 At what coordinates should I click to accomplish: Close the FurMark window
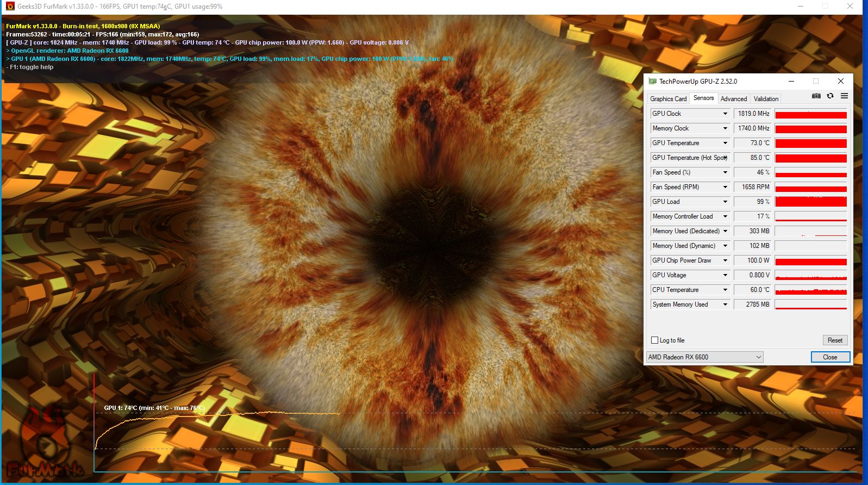pyautogui.click(x=850, y=7)
